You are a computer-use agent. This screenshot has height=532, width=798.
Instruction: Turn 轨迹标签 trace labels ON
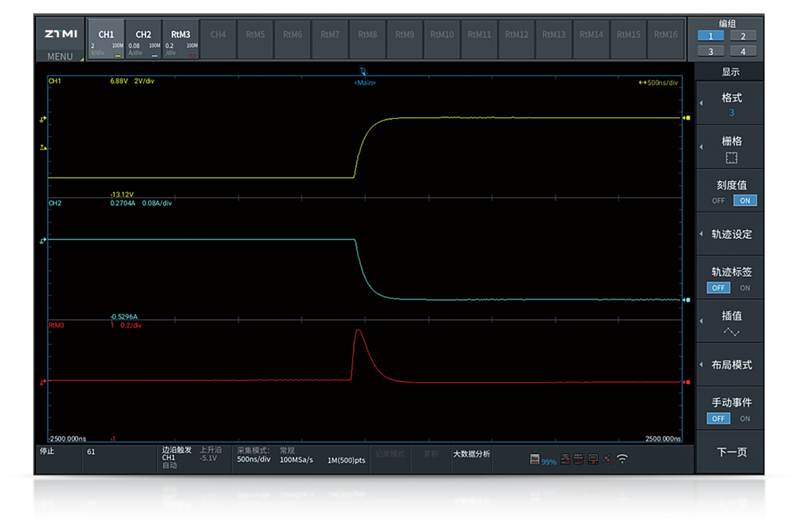tap(745, 288)
